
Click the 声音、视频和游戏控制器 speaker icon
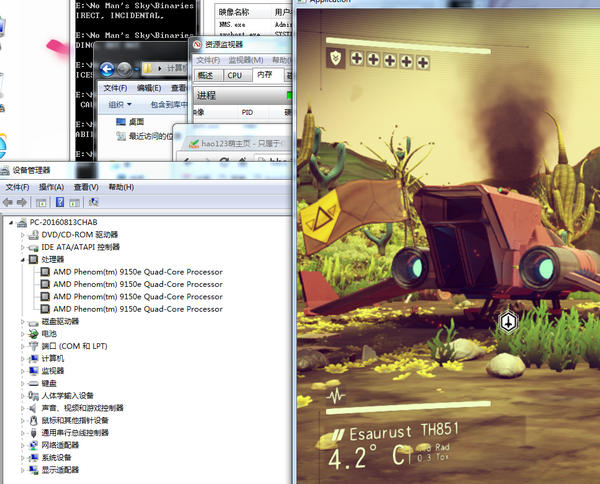point(34,408)
